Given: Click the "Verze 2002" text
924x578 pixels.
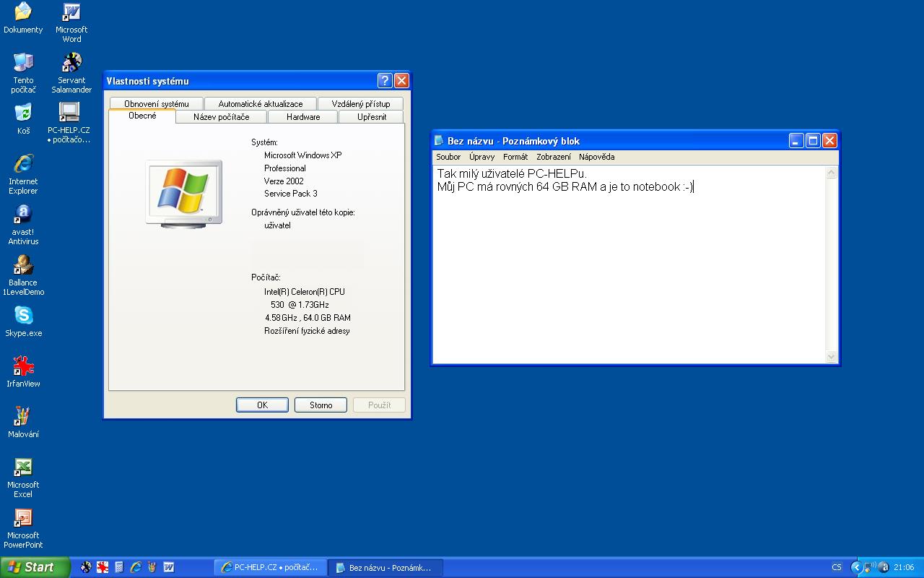Looking at the screenshot, I should (284, 181).
